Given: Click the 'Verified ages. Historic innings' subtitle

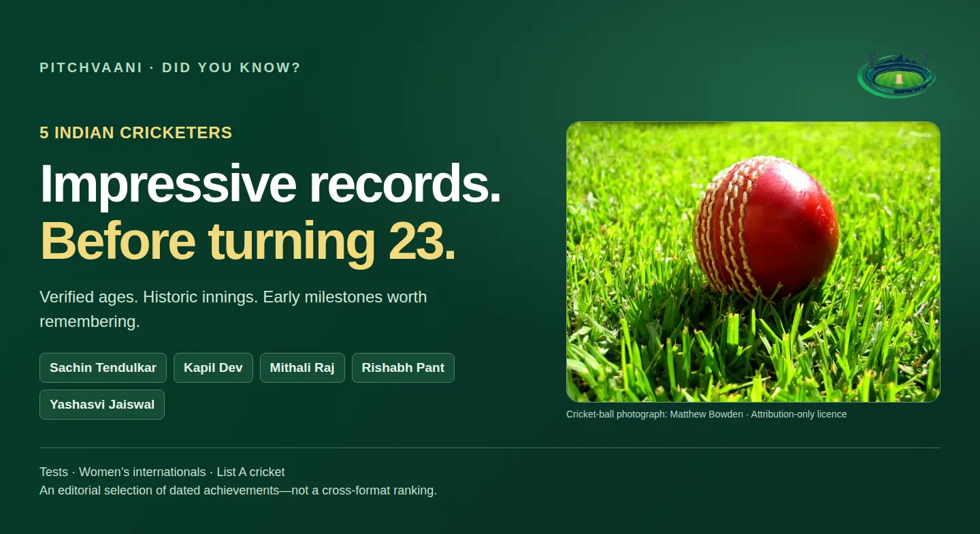Looking at the screenshot, I should [x=233, y=309].
